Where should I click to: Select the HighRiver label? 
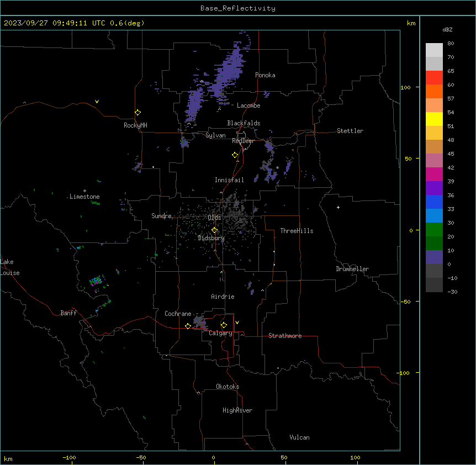237,410
